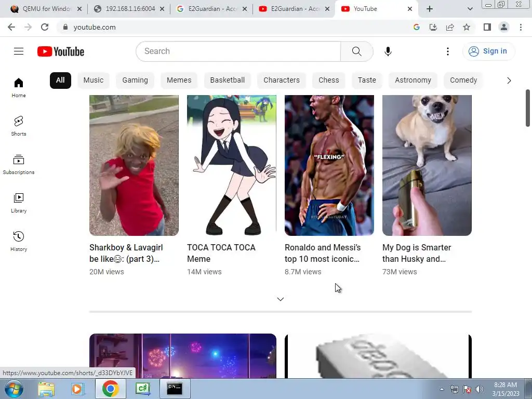The width and height of the screenshot is (532, 399).
Task: Click the search magnifier button
Action: (x=356, y=51)
